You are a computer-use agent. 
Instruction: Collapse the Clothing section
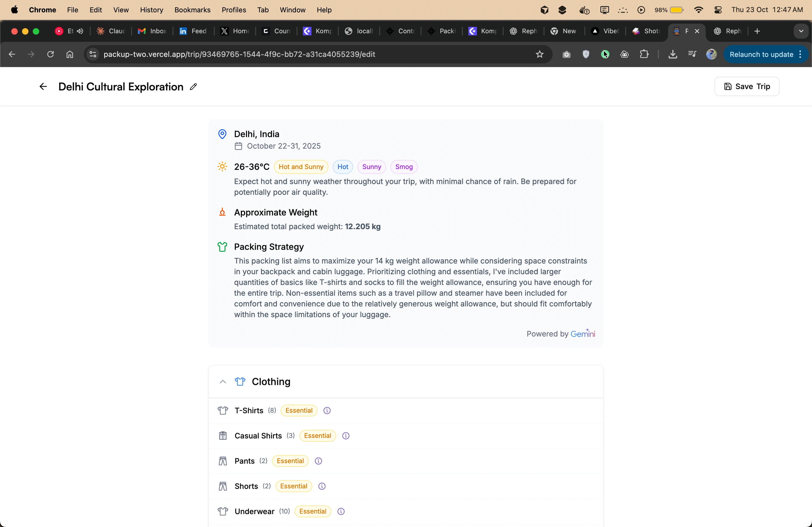point(223,382)
